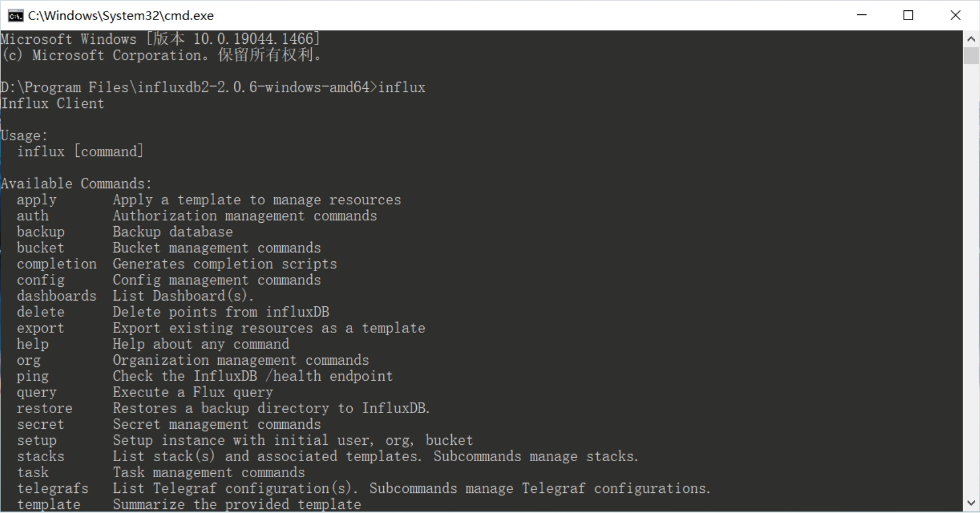The height and width of the screenshot is (513, 980).
Task: Click the scrollbar up arrow
Action: 971,39
